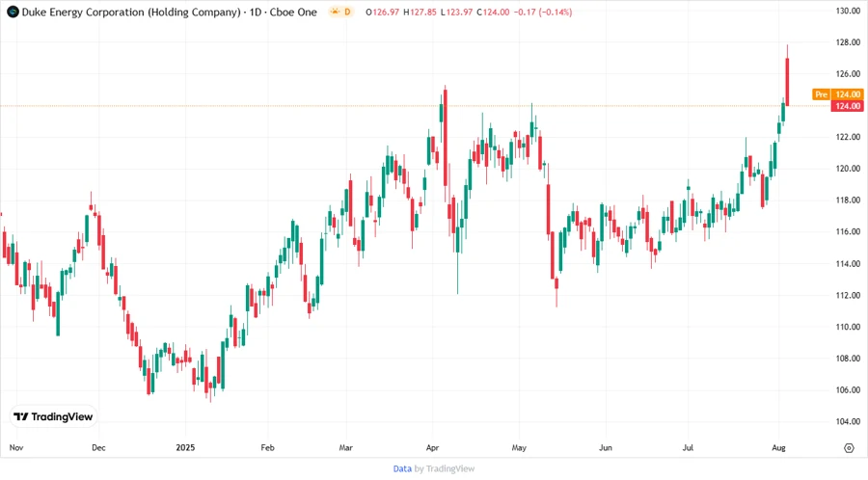
Task: Click the 110.00 price axis label
Action: 848,327
